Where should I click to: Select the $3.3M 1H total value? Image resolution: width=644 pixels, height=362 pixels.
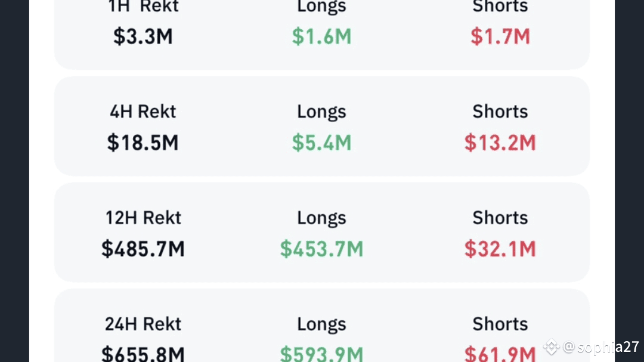pos(143,37)
